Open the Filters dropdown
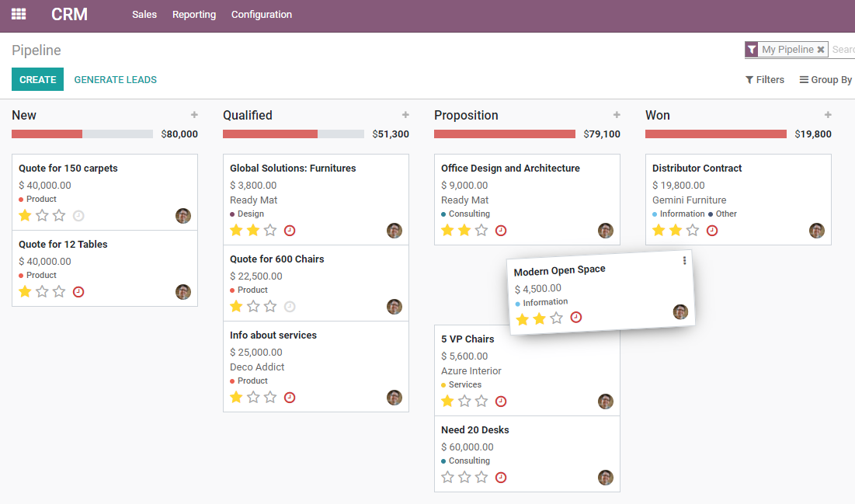 (x=764, y=79)
